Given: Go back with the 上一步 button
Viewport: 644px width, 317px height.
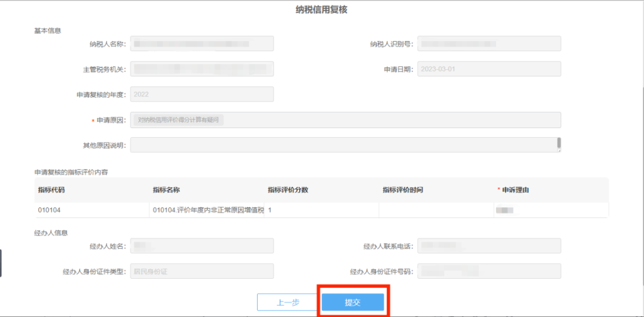Looking at the screenshot, I should pos(288,302).
